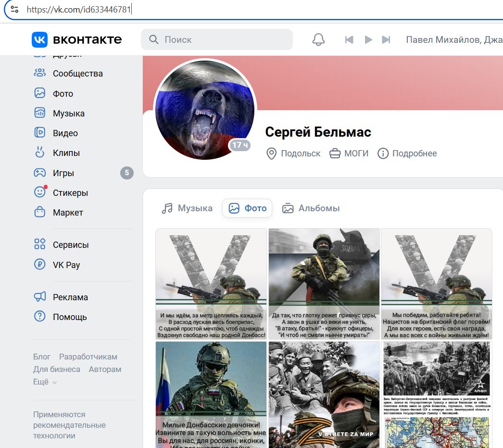Open the Разработчикам footer link
Viewport: 503px width, 448px height.
pyautogui.click(x=88, y=357)
